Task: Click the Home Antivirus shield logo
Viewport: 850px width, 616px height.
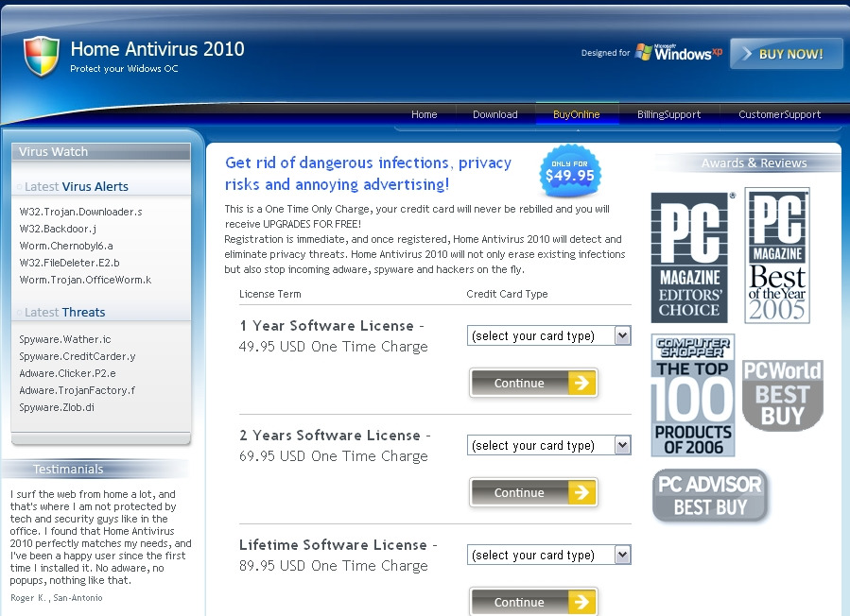Action: [x=42, y=57]
